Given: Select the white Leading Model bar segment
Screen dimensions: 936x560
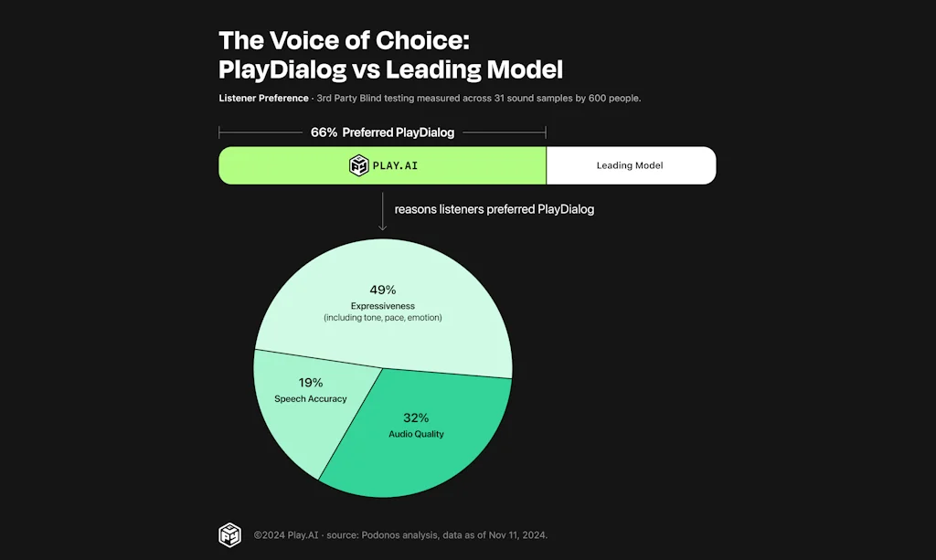Looking at the screenshot, I should coord(630,165).
